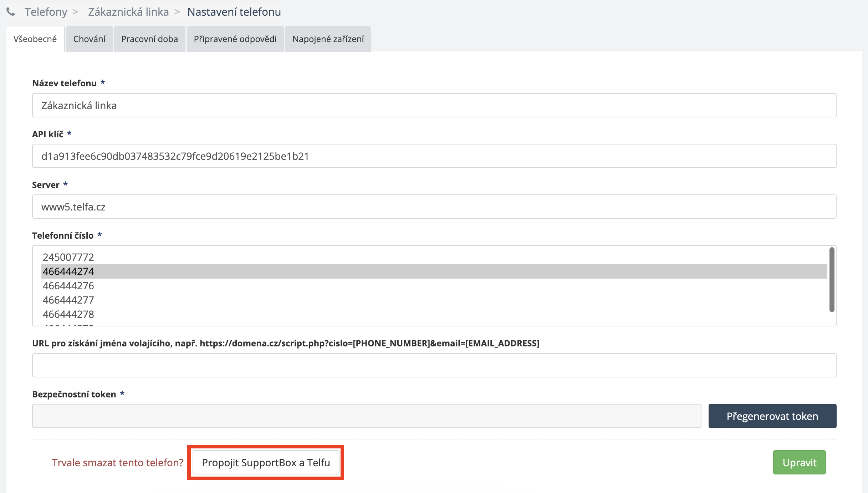The width and height of the screenshot is (868, 493).
Task: Choose number 466444276 from the list
Action: tap(68, 286)
